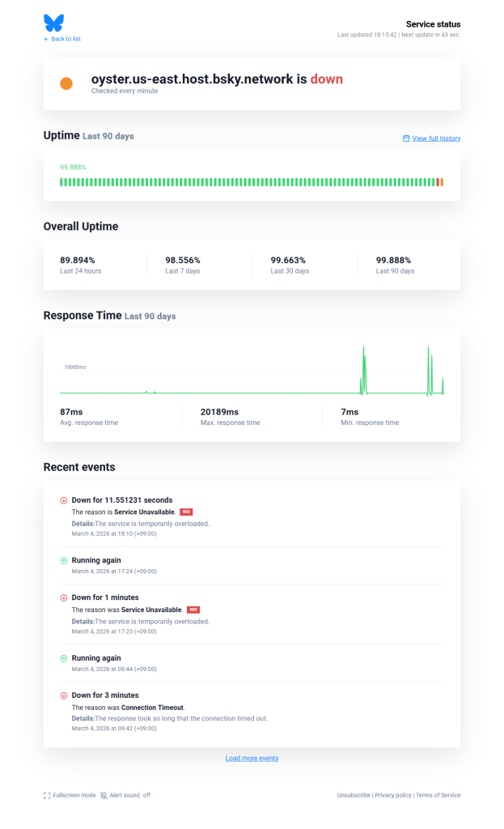Image resolution: width=504 pixels, height=829 pixels.
Task: Click the Bluesky butterfly logo
Action: [x=53, y=23]
